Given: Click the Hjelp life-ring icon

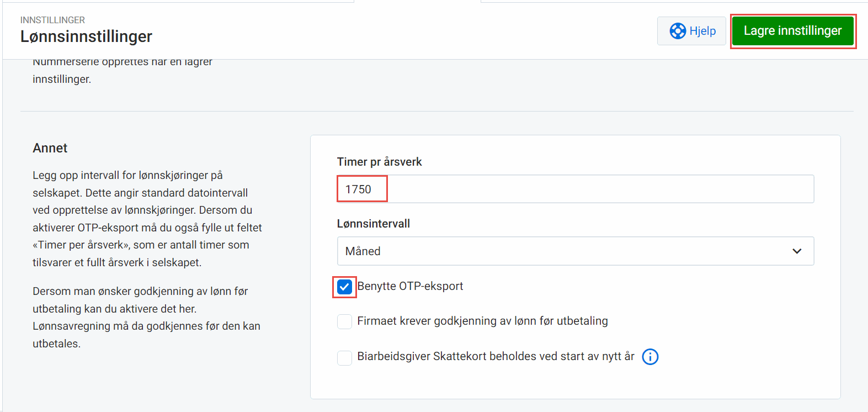Looking at the screenshot, I should click(x=678, y=30).
